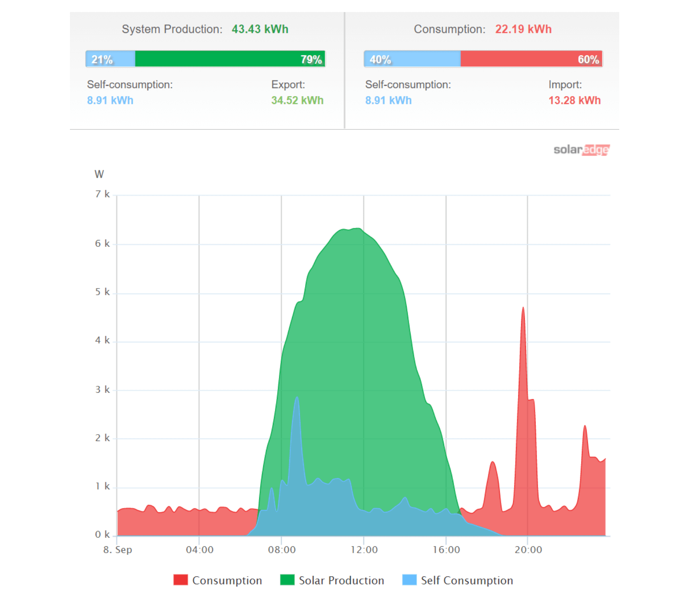
Task: Click the Consumption heading label
Action: pyautogui.click(x=450, y=29)
